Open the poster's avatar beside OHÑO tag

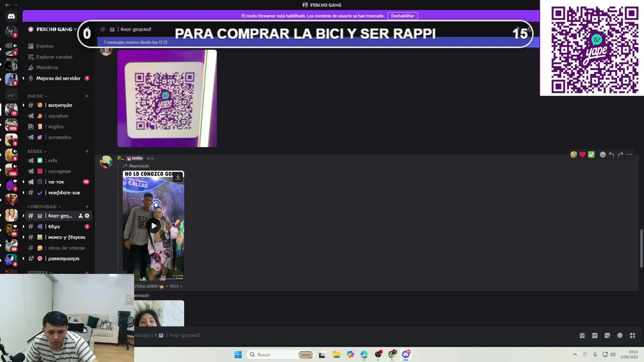click(106, 162)
